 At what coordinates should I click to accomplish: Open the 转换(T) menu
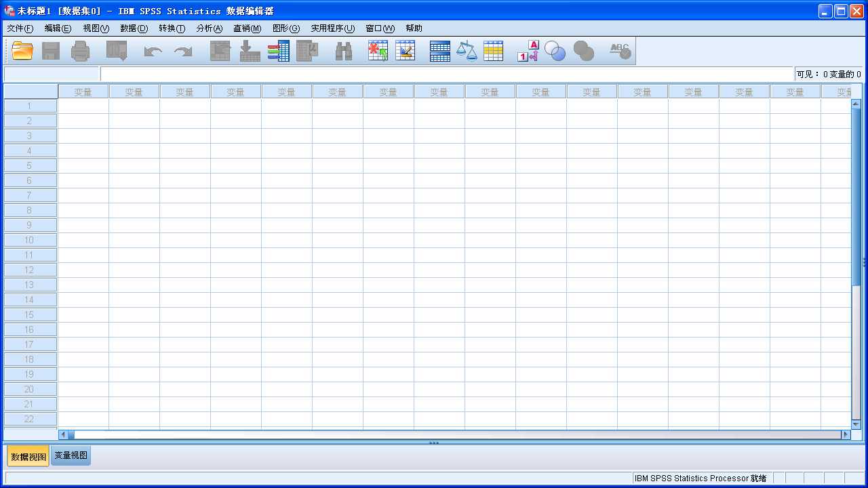pyautogui.click(x=172, y=28)
